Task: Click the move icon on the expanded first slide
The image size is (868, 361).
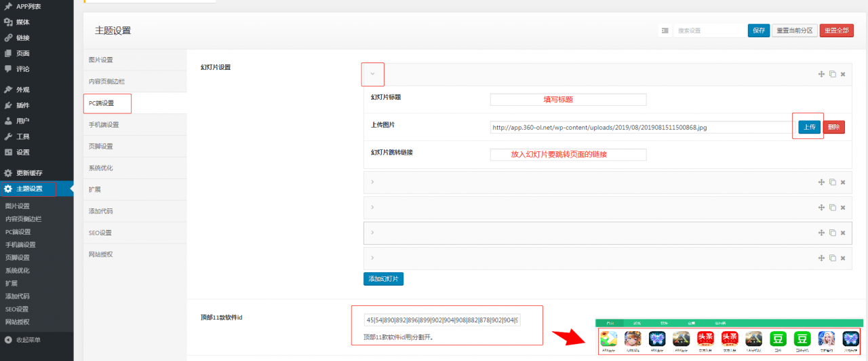Action: tap(821, 74)
